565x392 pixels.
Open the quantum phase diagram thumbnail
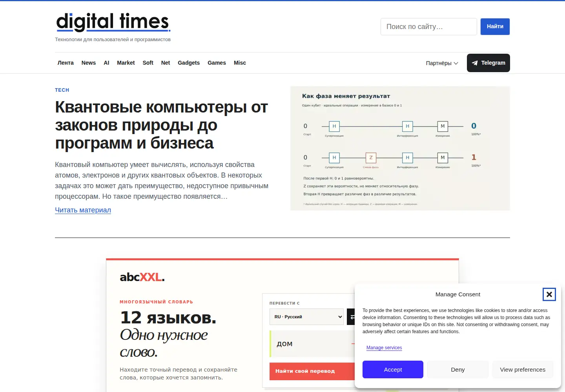coord(400,148)
